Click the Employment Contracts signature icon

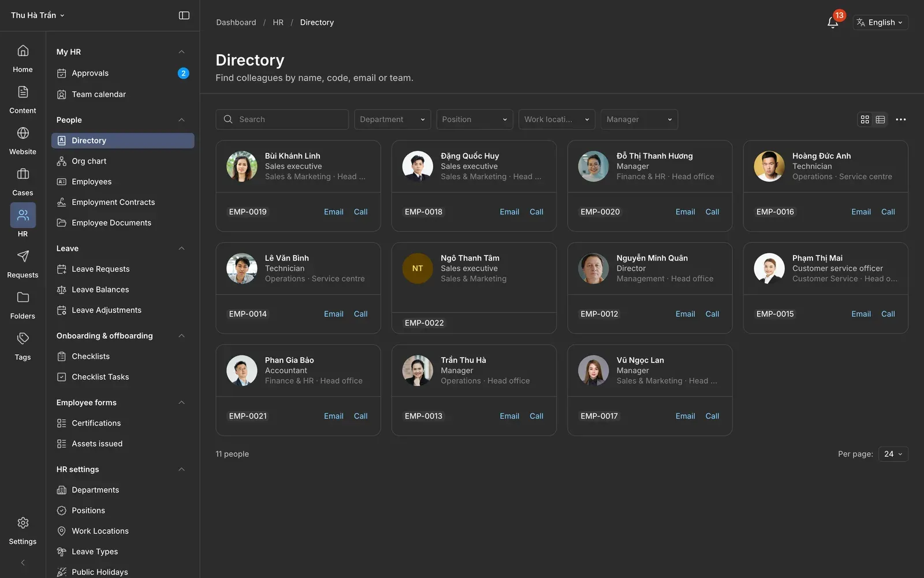tap(62, 202)
